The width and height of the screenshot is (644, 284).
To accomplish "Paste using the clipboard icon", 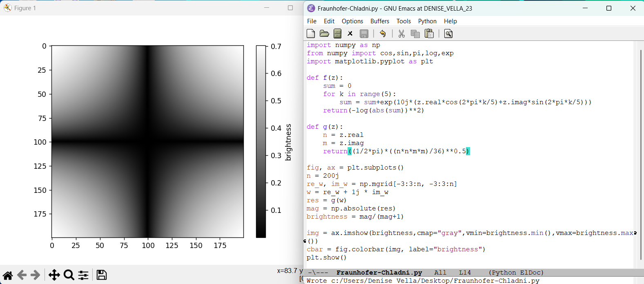I will click(429, 34).
